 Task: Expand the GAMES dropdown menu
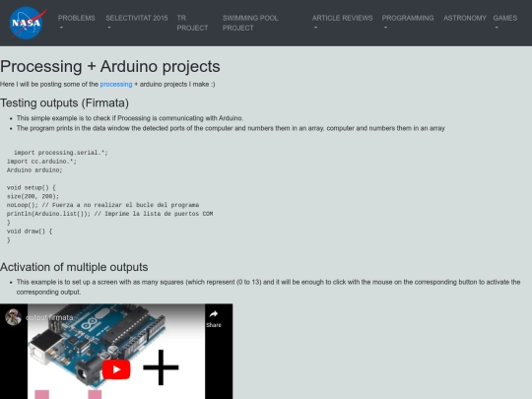505,23
